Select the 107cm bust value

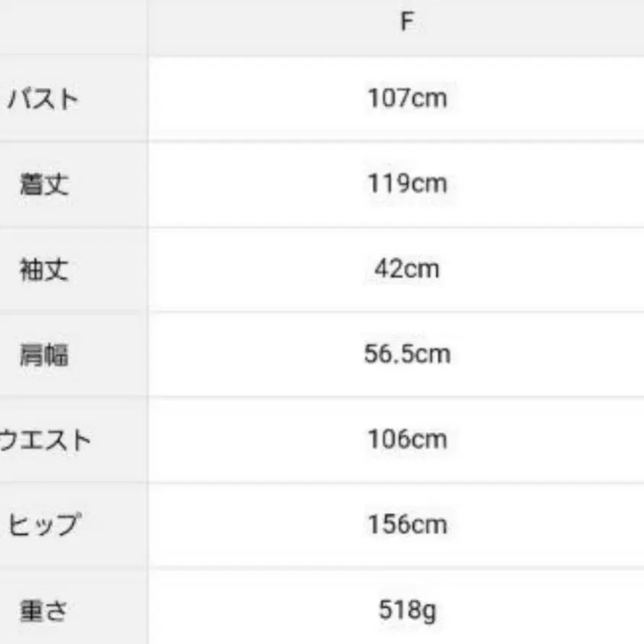[x=407, y=98]
